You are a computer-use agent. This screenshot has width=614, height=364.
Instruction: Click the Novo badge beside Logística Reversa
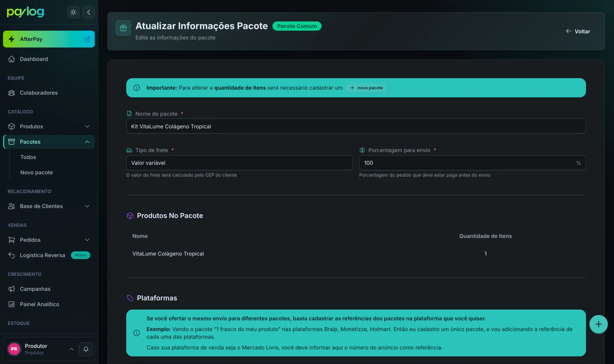pyautogui.click(x=81, y=255)
